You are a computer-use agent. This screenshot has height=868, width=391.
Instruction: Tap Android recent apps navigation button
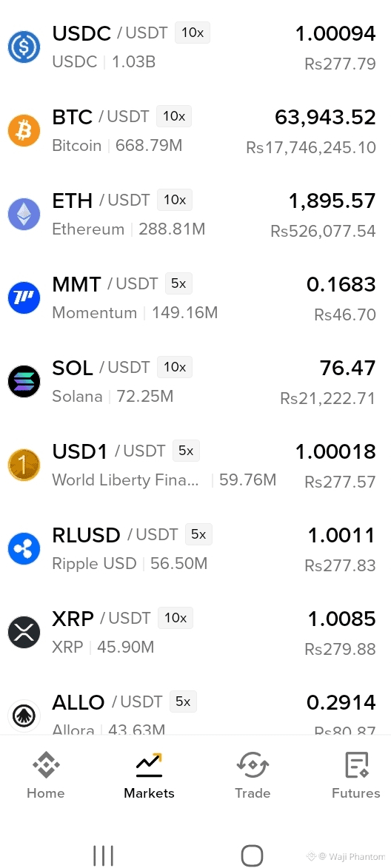103,855
